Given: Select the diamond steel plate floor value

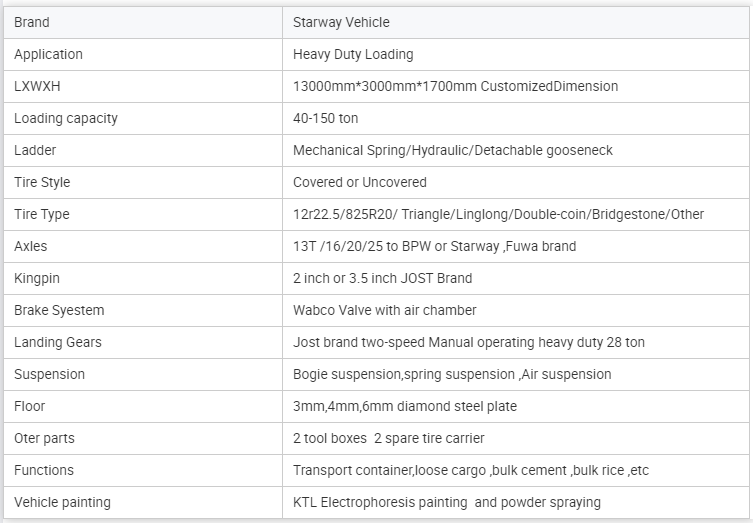Looking at the screenshot, I should coord(405,406).
